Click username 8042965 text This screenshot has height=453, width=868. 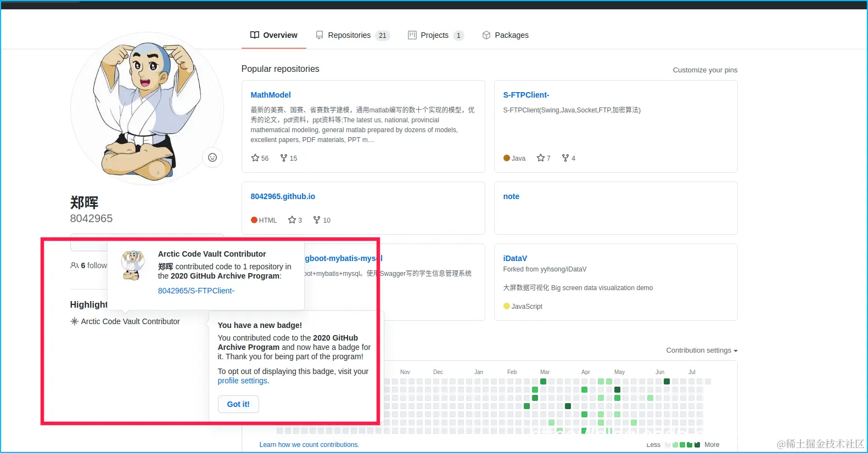coord(91,218)
